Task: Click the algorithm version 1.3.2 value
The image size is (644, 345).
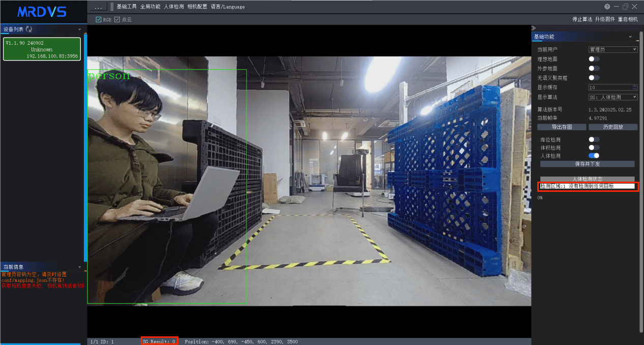Action: 610,109
